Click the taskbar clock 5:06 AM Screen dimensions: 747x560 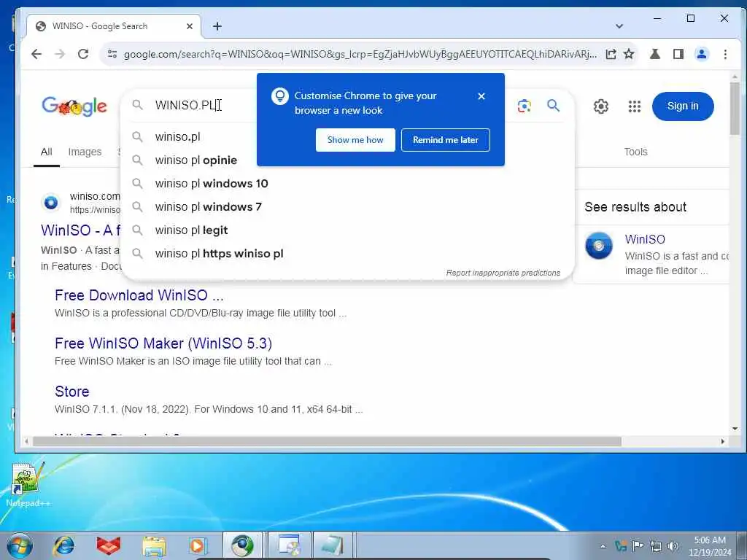tap(709, 545)
